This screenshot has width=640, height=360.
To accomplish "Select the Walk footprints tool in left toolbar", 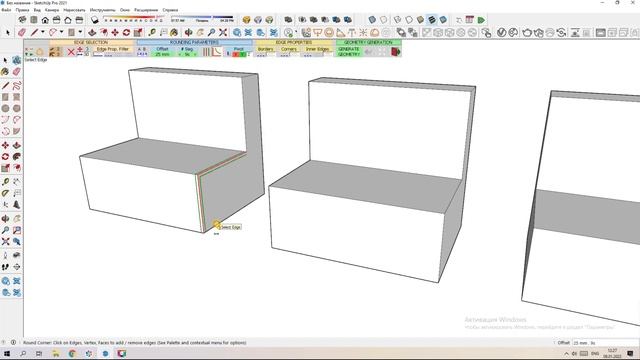I will click(x=5, y=267).
